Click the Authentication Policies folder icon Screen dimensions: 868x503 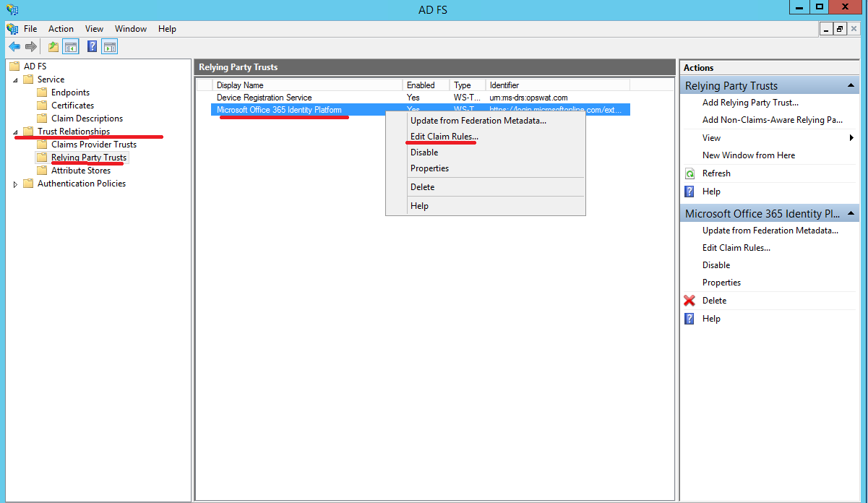tap(28, 184)
